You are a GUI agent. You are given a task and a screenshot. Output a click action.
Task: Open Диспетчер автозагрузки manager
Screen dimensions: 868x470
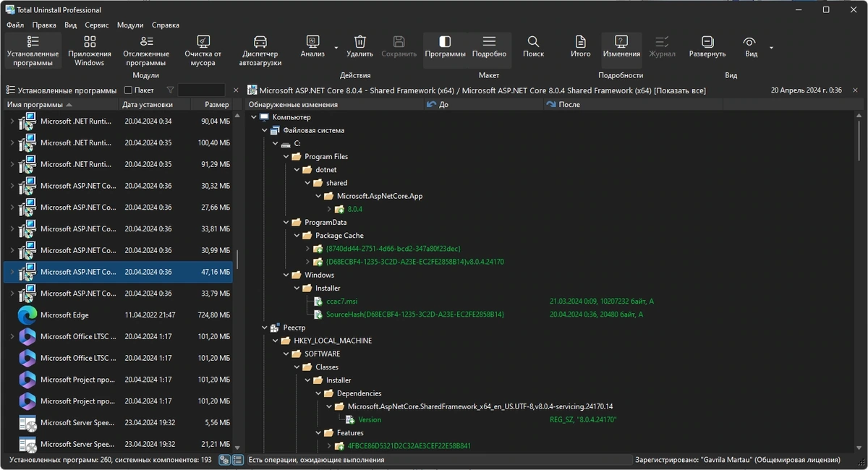(260, 50)
